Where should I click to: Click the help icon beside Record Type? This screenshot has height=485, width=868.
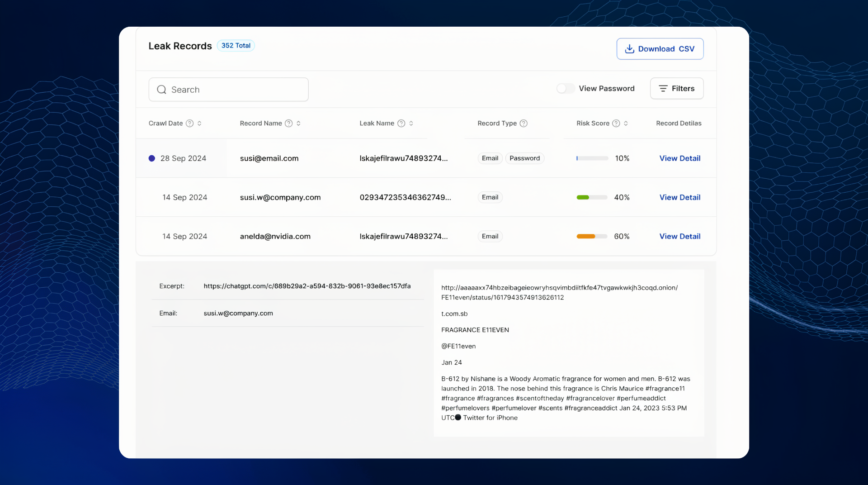[x=524, y=124]
